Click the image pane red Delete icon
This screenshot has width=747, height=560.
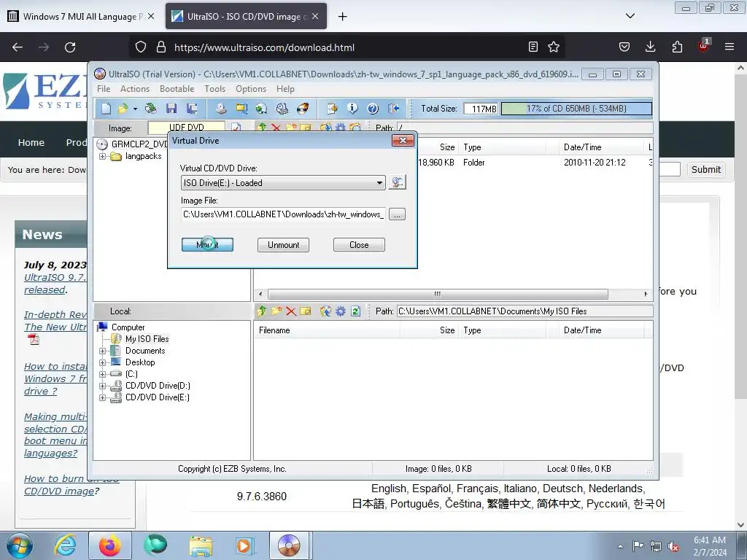pyautogui.click(x=276, y=127)
